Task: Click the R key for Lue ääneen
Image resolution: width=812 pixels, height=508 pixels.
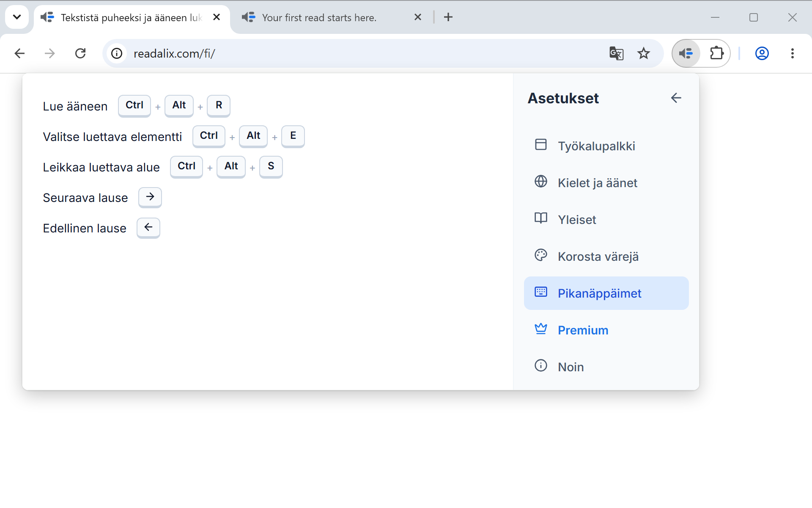Action: (219, 105)
